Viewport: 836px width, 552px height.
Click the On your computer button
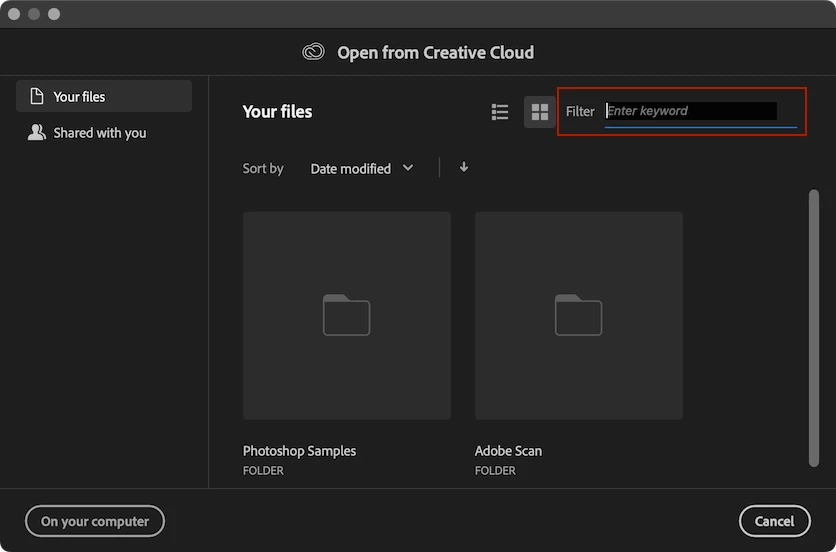tap(95, 521)
